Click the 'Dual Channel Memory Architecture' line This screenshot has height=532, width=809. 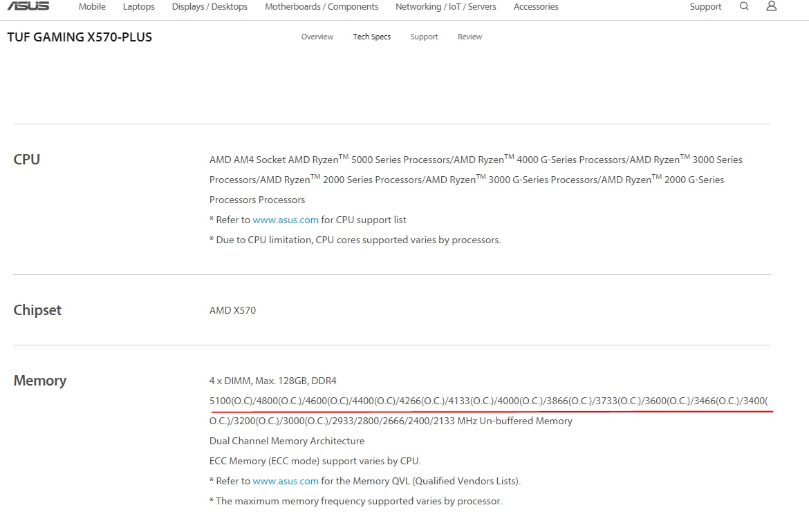287,441
